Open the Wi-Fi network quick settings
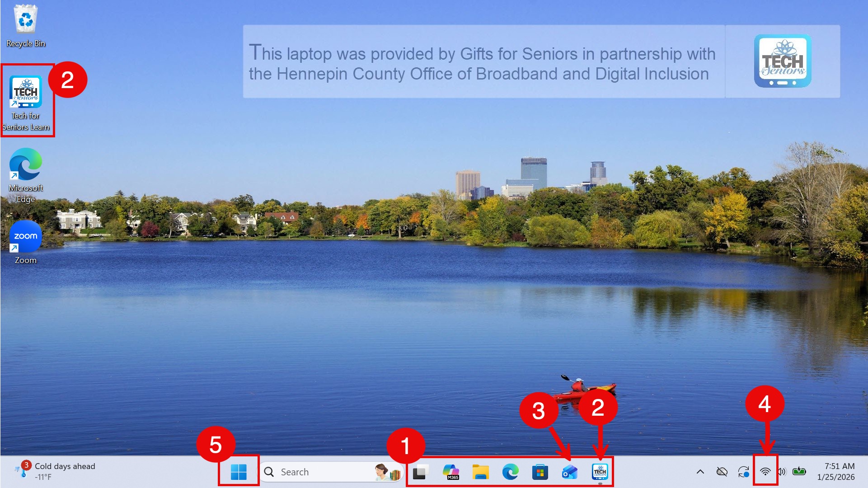868x488 pixels. pyautogui.click(x=765, y=472)
